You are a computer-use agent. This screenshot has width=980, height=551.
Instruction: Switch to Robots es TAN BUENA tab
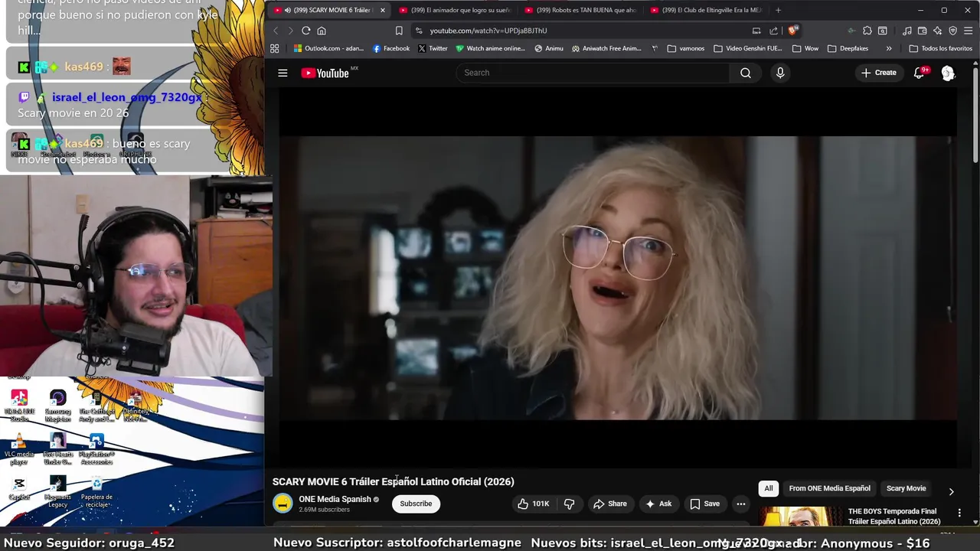coord(581,10)
